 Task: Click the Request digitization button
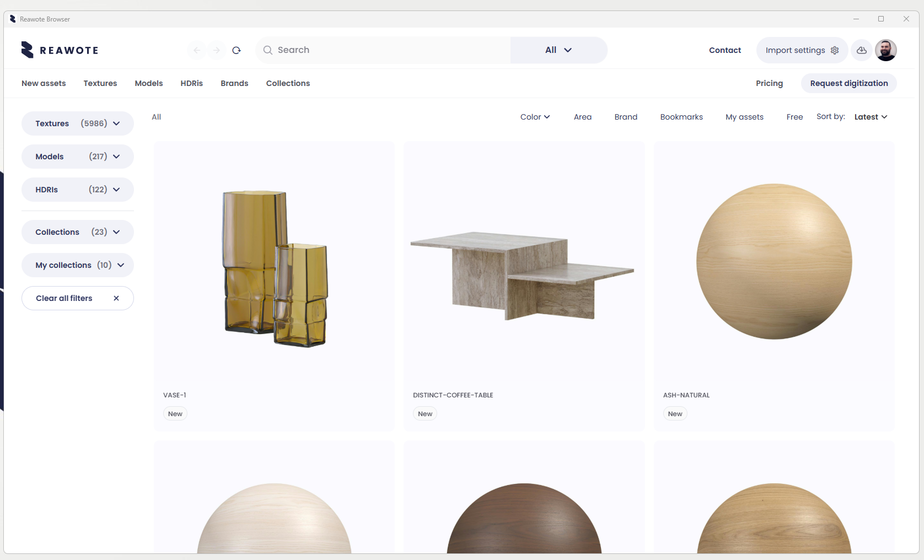849,83
